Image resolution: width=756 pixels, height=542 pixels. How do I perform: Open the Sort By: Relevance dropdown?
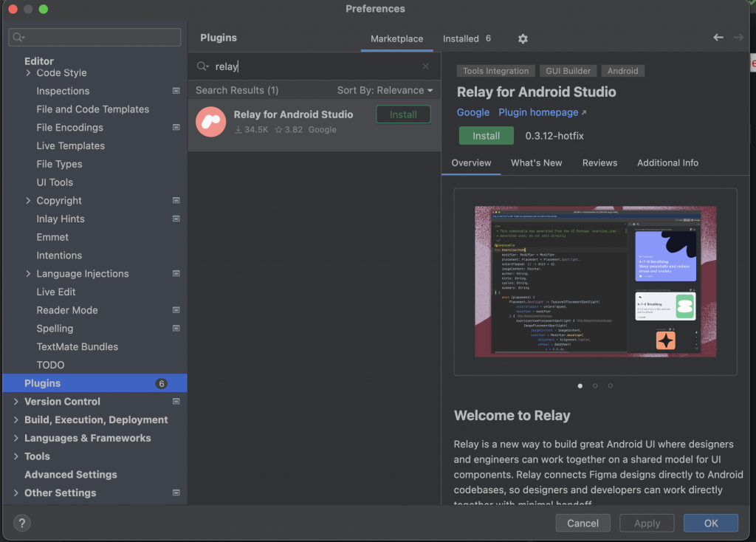click(385, 90)
